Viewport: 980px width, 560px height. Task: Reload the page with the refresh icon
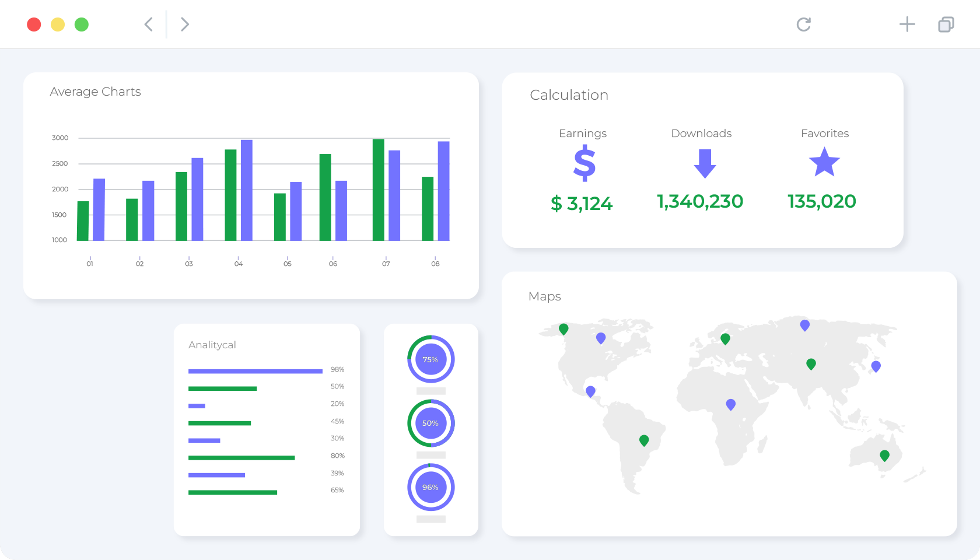pyautogui.click(x=804, y=24)
